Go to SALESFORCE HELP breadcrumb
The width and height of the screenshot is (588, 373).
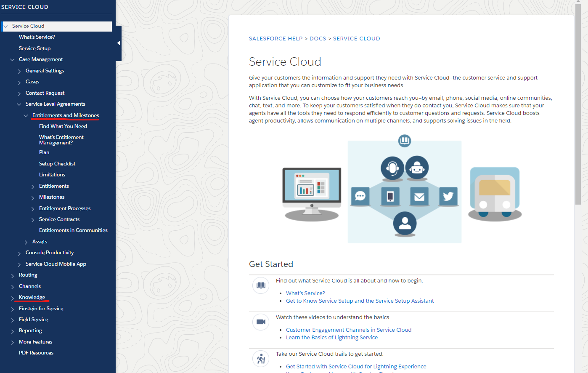tap(276, 38)
